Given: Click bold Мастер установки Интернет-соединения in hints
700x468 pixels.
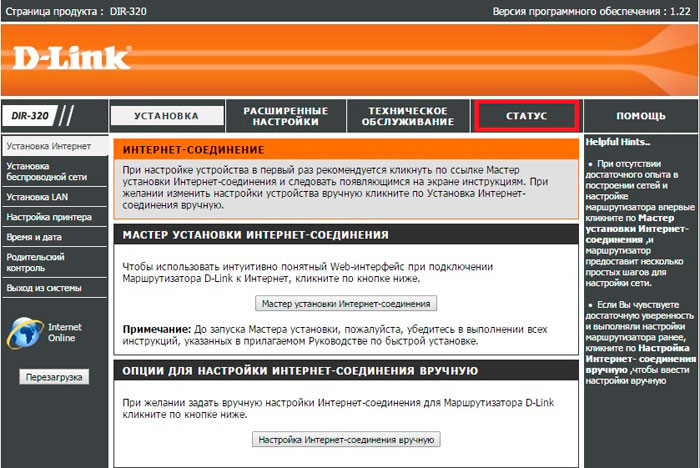Looking at the screenshot, I should point(637,229).
